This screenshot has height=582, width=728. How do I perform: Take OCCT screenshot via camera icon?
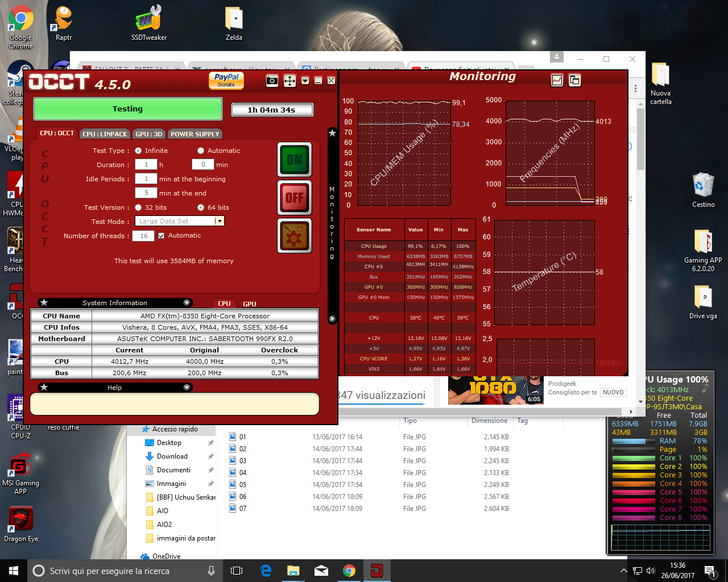click(x=272, y=81)
